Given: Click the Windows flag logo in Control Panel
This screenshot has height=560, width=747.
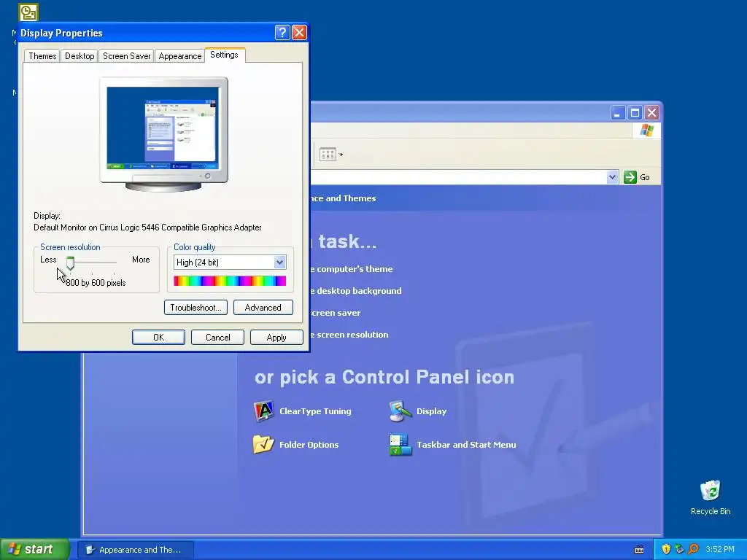Looking at the screenshot, I should coord(647,130).
